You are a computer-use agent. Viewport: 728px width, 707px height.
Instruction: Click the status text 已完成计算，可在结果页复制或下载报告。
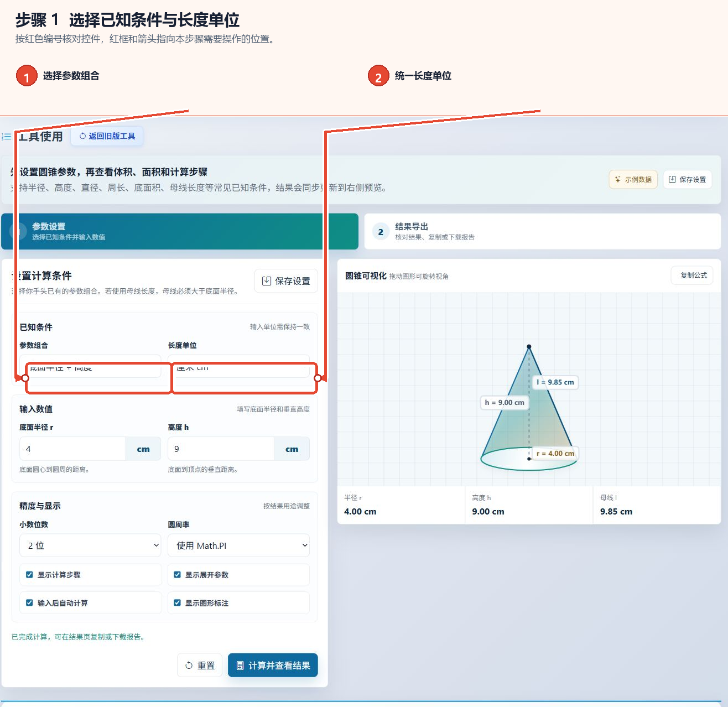(x=80, y=637)
